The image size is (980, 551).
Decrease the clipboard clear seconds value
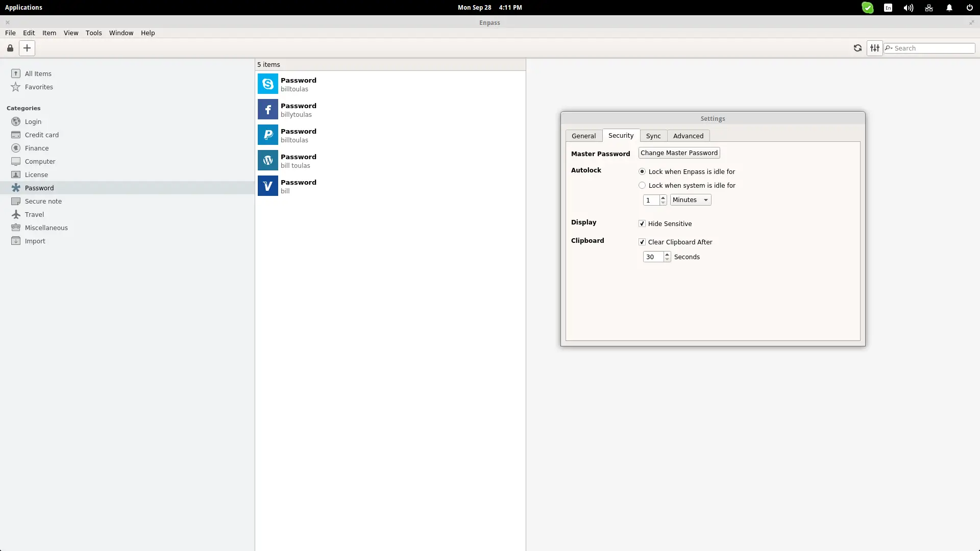[x=667, y=259]
